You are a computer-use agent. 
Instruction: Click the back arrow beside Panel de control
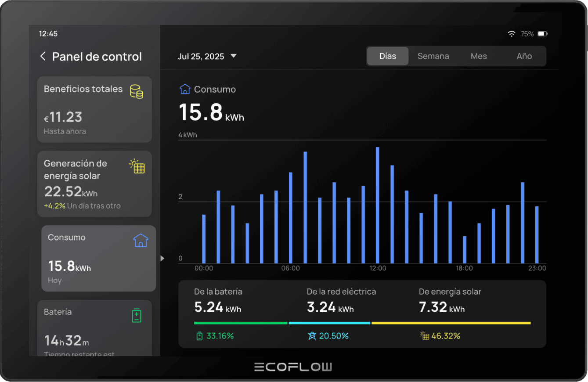pos(43,56)
